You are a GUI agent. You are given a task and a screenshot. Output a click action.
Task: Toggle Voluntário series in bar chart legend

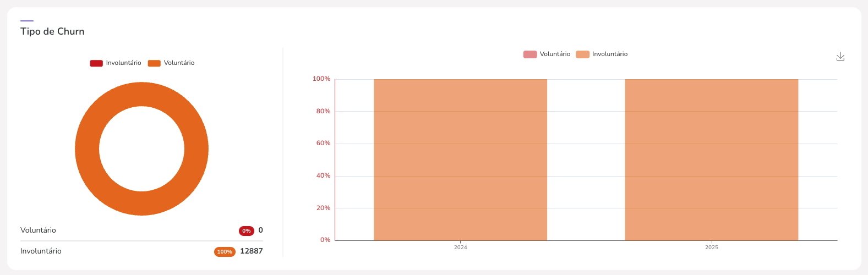[x=547, y=54]
